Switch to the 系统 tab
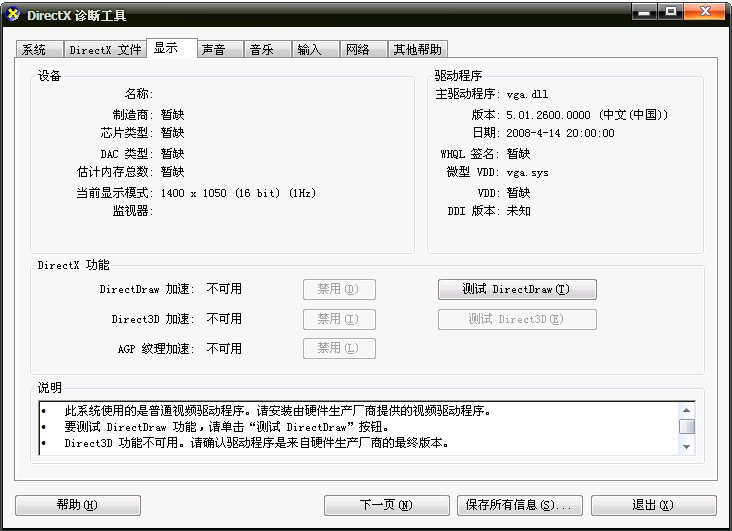 pyautogui.click(x=34, y=50)
